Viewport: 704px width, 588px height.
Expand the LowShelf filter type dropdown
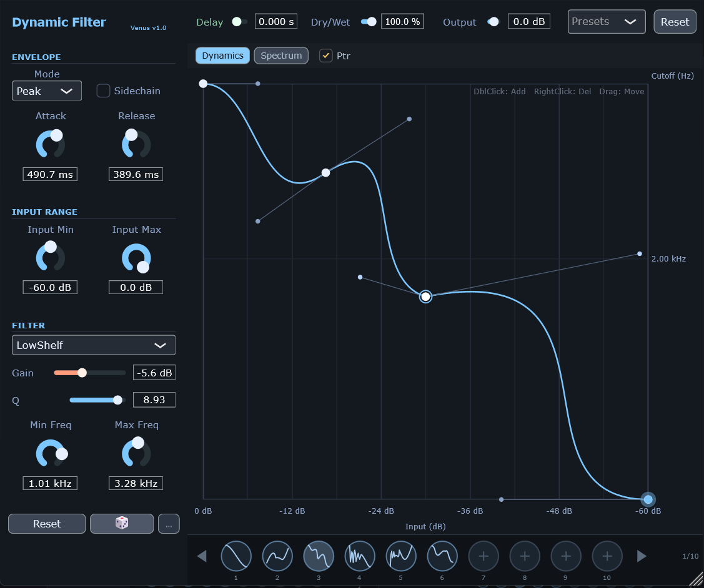click(x=94, y=345)
